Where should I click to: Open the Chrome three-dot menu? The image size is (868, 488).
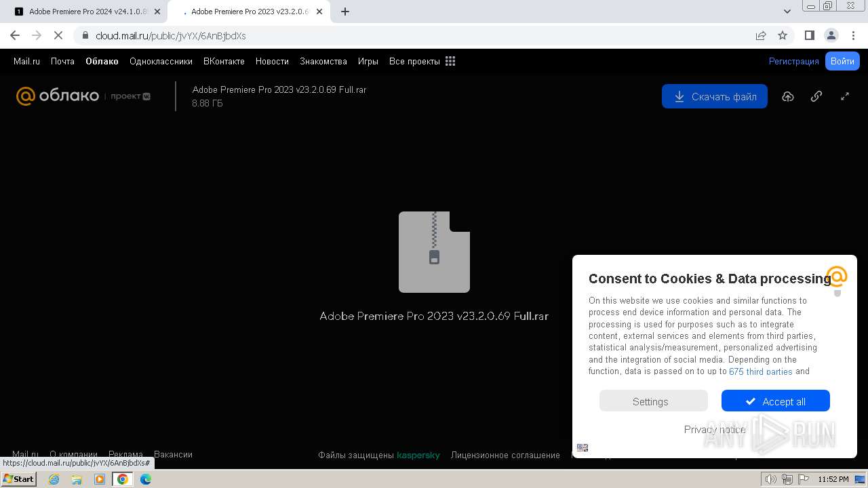pyautogui.click(x=853, y=35)
